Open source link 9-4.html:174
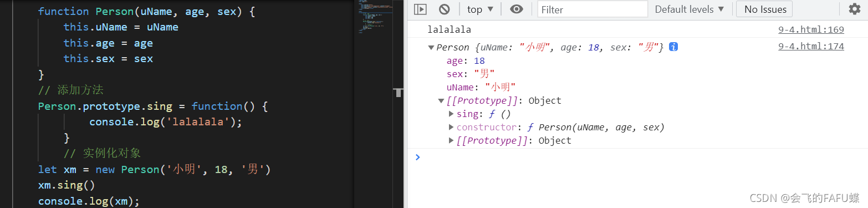The height and width of the screenshot is (208, 868). [x=811, y=47]
